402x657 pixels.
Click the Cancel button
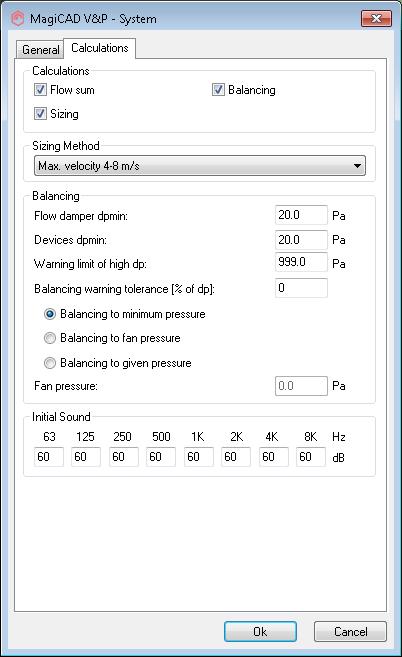pos(350,631)
